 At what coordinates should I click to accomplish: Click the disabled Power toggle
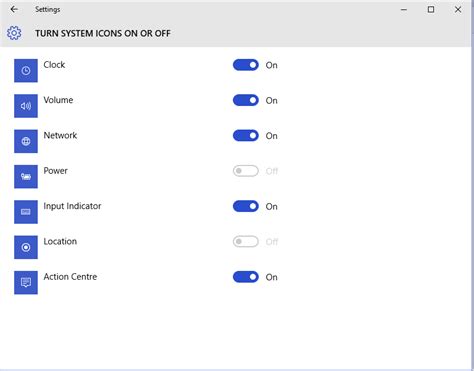246,171
